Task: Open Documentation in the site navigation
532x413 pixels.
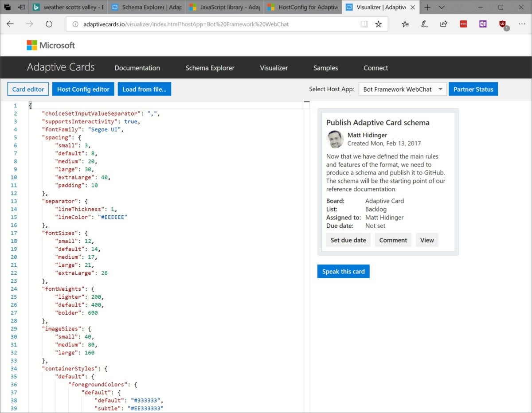Action: 137,68
